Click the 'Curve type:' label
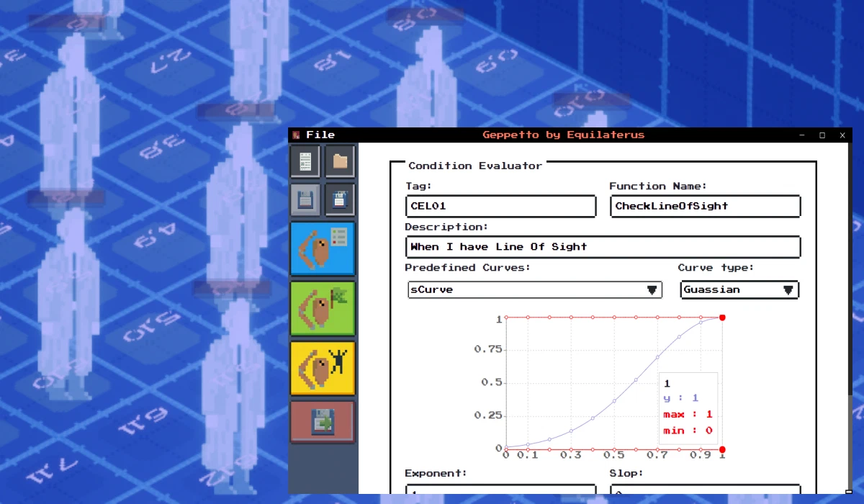The image size is (864, 504). [x=715, y=267]
